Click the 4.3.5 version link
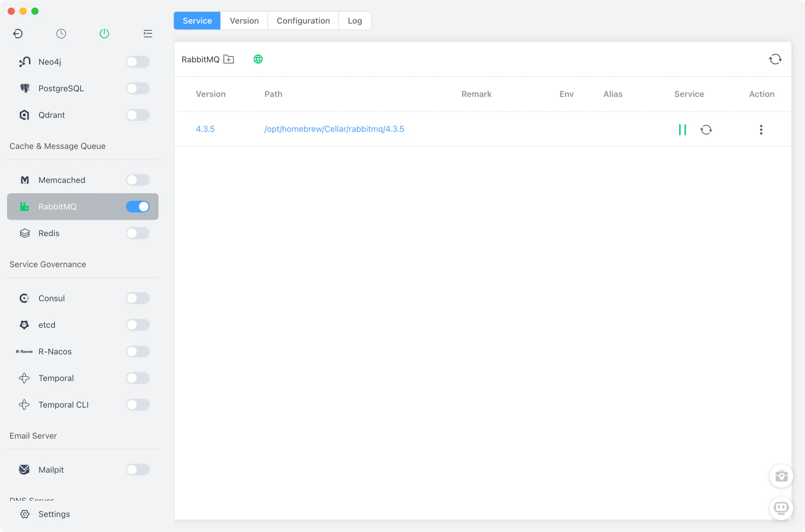 tap(205, 129)
